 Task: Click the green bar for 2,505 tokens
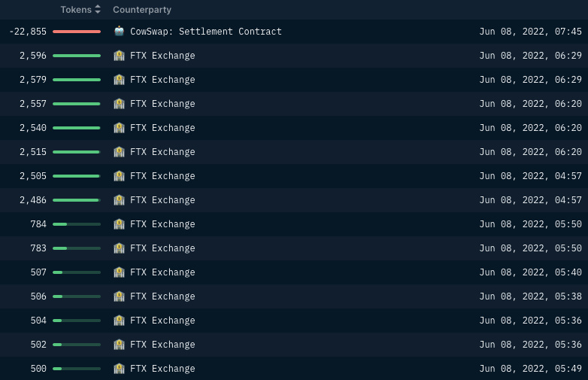[77, 176]
